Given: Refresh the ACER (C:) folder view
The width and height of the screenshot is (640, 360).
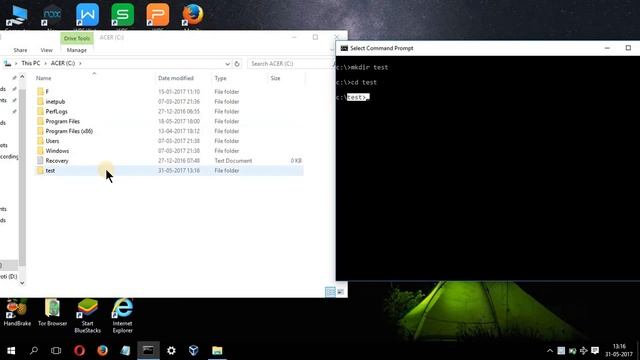Looking at the screenshot, I should [x=237, y=64].
